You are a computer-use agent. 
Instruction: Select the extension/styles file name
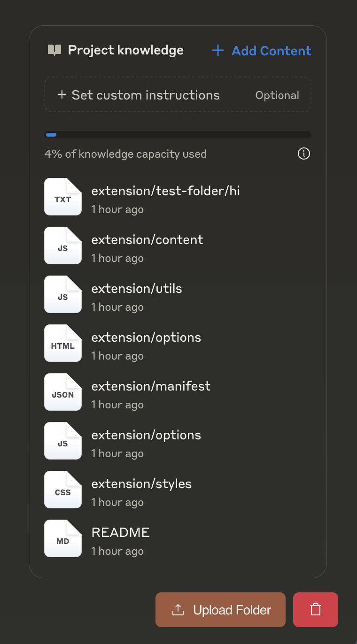(x=141, y=484)
